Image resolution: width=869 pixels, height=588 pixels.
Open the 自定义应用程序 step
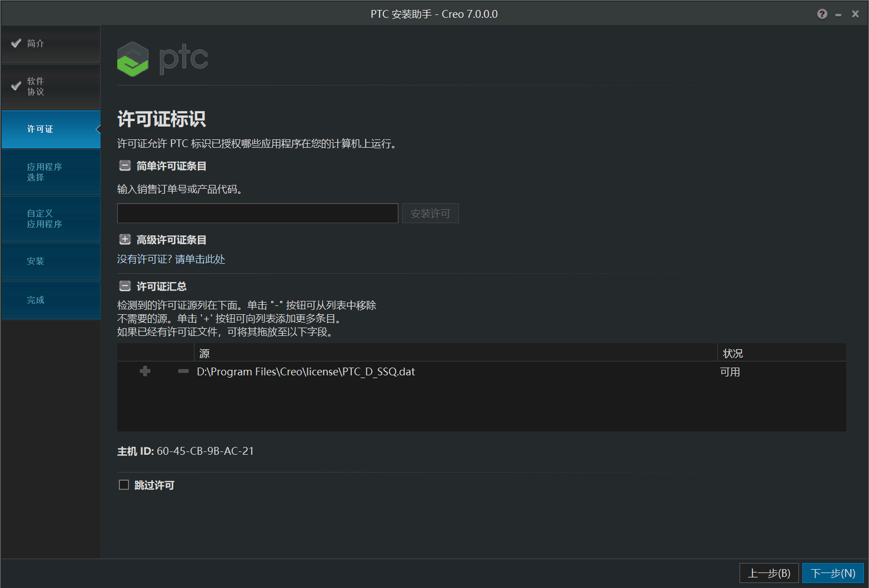pyautogui.click(x=51, y=219)
